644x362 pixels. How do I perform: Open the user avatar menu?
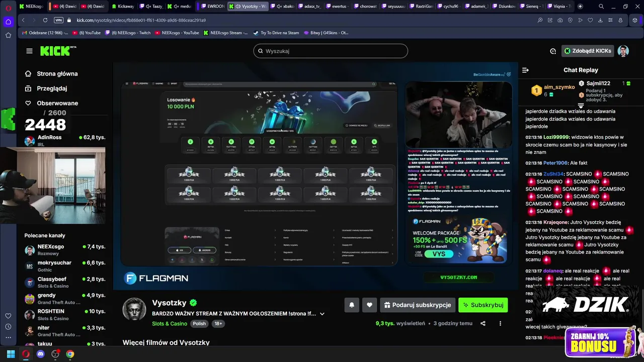(623, 51)
